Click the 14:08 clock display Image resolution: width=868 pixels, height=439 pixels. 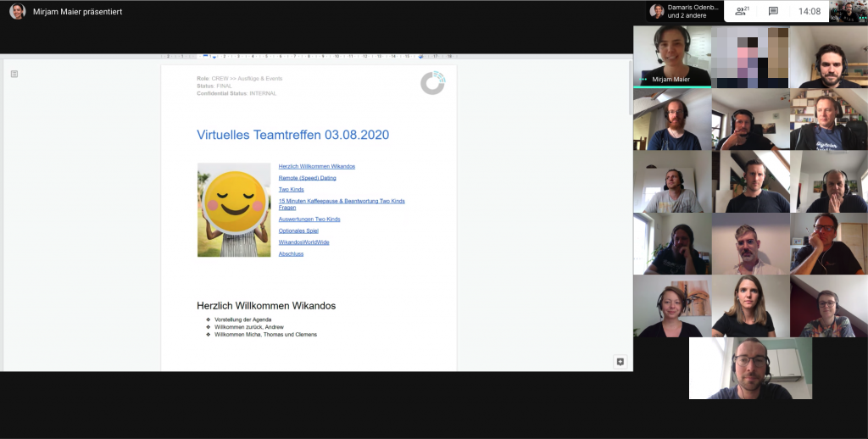(810, 11)
